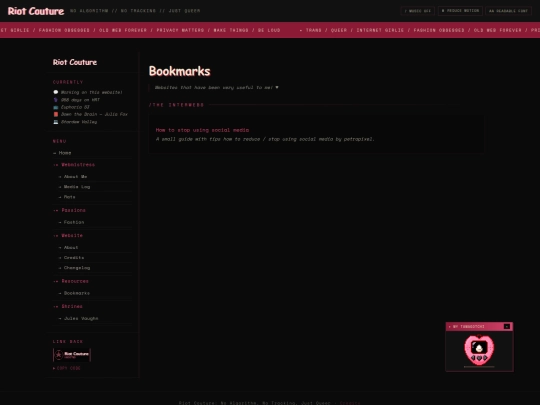This screenshot has height=405, width=540.
Task: Click the Credits link in the footer
Action: click(350, 403)
